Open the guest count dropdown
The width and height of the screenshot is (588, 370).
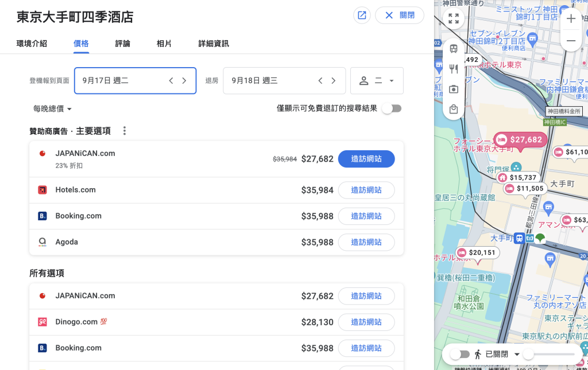377,81
